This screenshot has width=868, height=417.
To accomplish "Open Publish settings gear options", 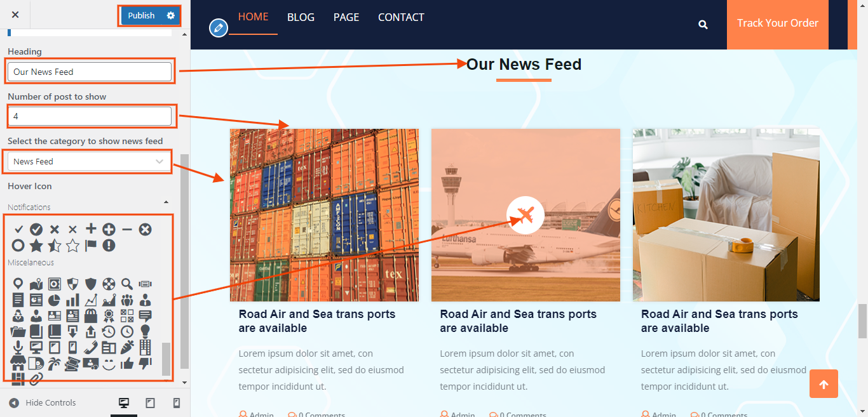I will [170, 15].
